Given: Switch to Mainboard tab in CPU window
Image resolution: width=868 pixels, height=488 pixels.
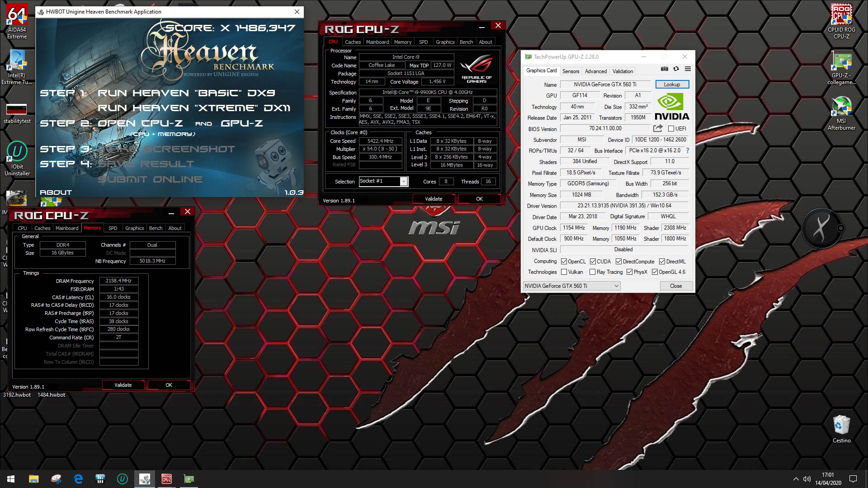Looking at the screenshot, I should [x=377, y=42].
